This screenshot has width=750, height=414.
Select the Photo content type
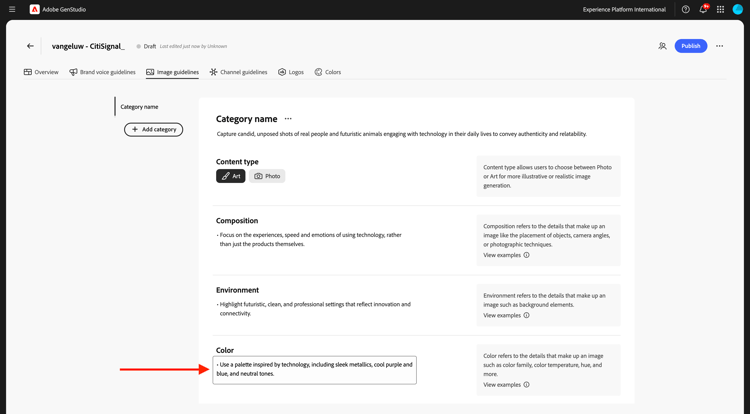[x=267, y=176]
